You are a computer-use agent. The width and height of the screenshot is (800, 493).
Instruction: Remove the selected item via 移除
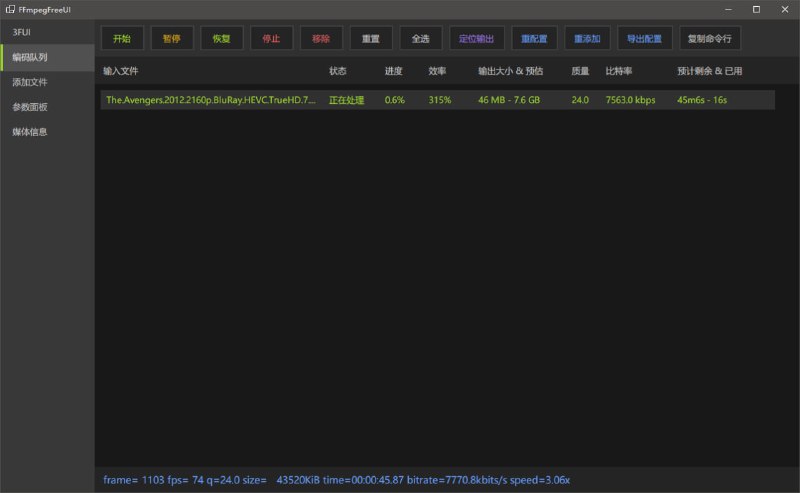coord(321,39)
